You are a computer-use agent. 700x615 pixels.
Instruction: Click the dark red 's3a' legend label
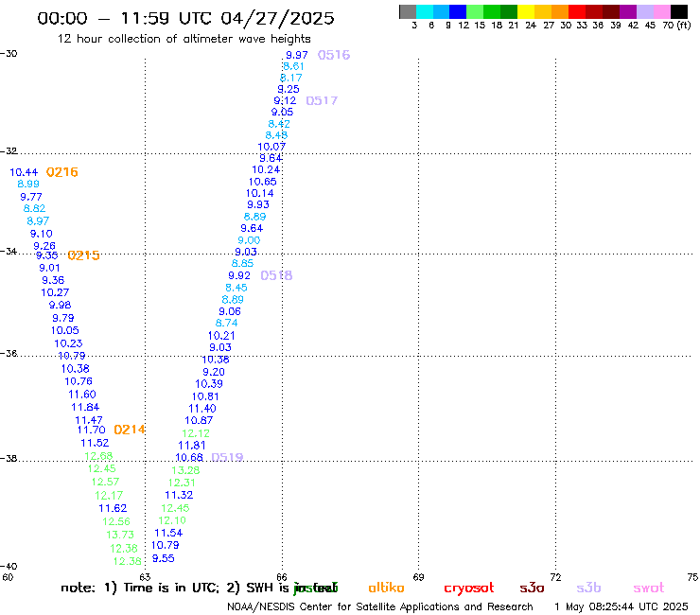point(532,588)
